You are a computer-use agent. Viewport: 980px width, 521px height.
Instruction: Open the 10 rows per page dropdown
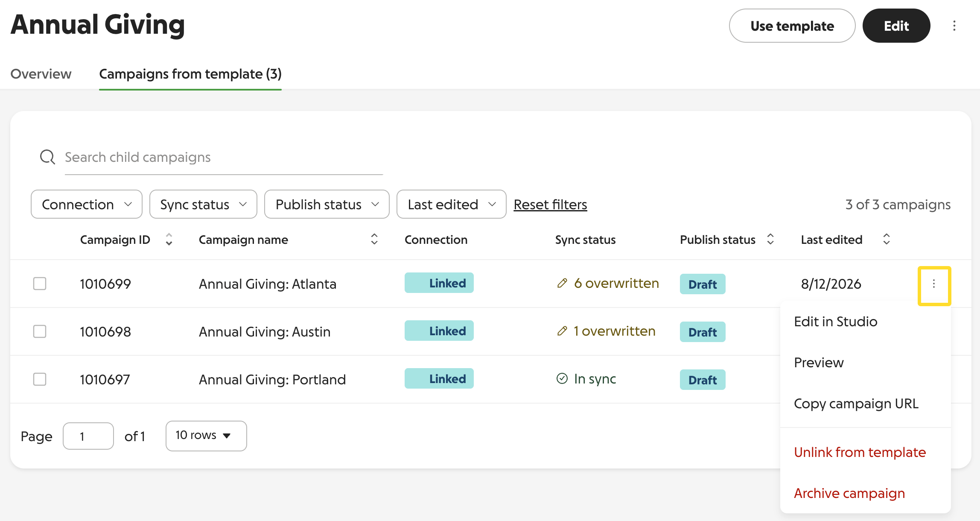[x=206, y=436]
